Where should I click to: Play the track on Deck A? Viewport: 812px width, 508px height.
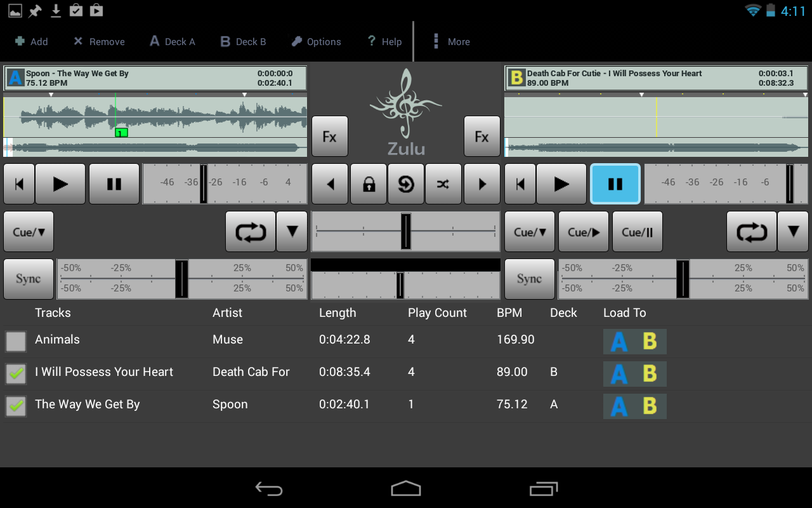pos(60,184)
